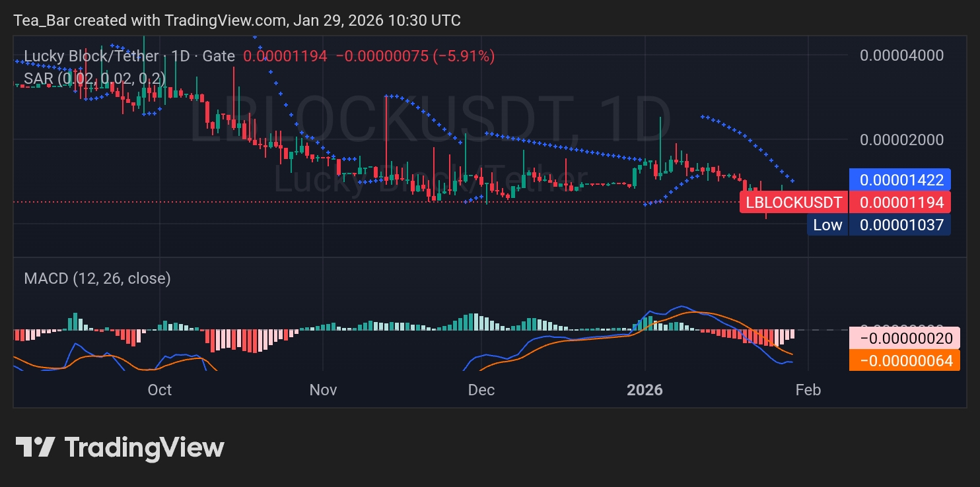Click the 0.00004000 price axis label
The width and height of the screenshot is (980, 487).
pyautogui.click(x=901, y=55)
